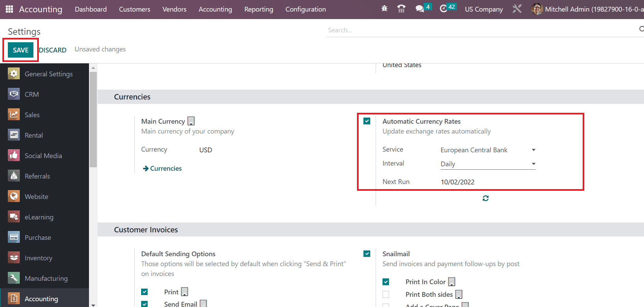Open the chat messages icon
Image resolution: width=644 pixels, height=307 pixels.
pyautogui.click(x=420, y=9)
